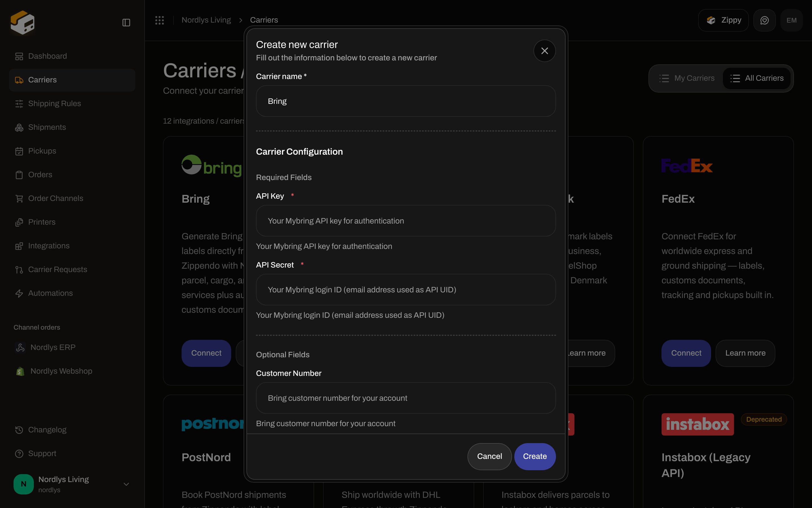The height and width of the screenshot is (508, 812).
Task: Click the Pickups calendar icon
Action: point(19,151)
